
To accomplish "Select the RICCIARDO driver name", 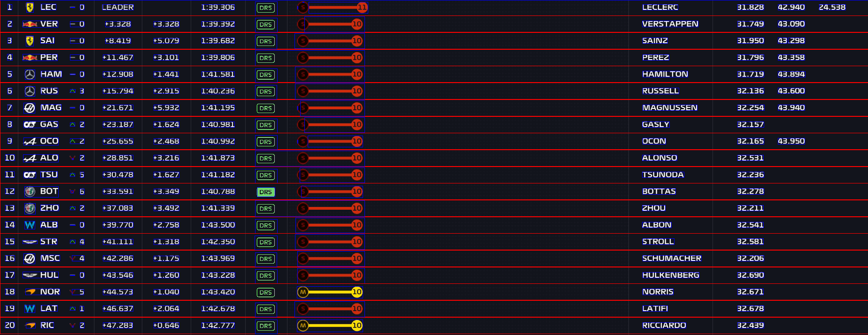I will pos(664,325).
